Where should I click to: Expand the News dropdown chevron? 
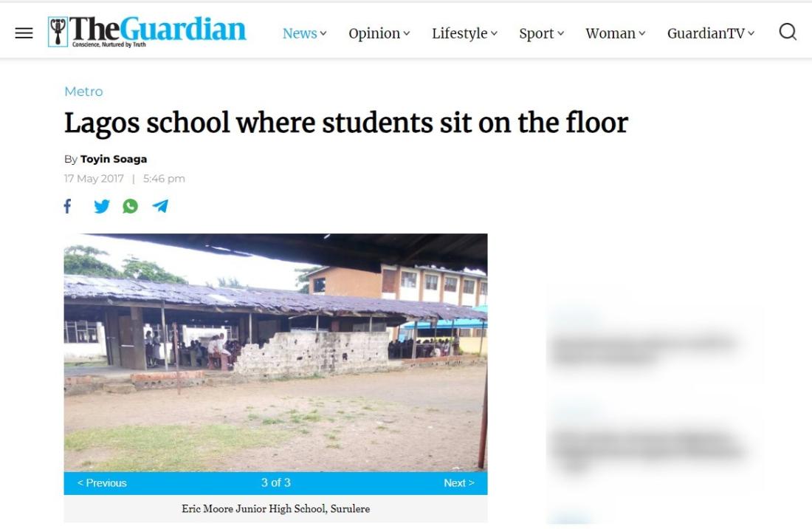[323, 33]
